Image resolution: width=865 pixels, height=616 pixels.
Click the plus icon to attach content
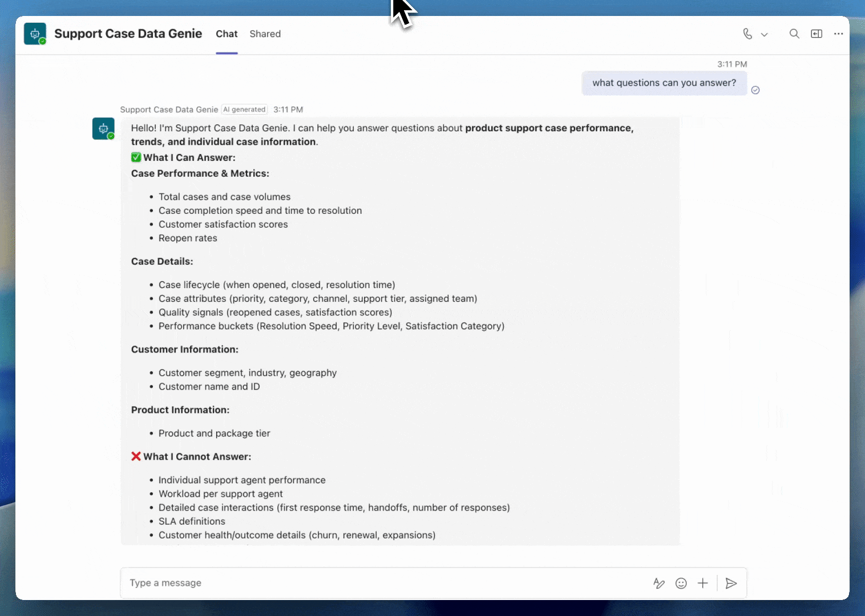coord(702,583)
